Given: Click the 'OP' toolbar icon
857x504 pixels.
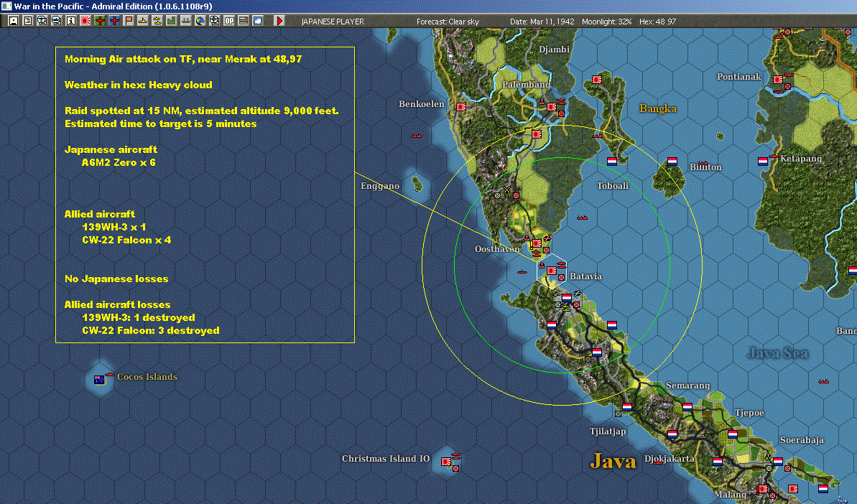Looking at the screenshot, I should (x=229, y=21).
